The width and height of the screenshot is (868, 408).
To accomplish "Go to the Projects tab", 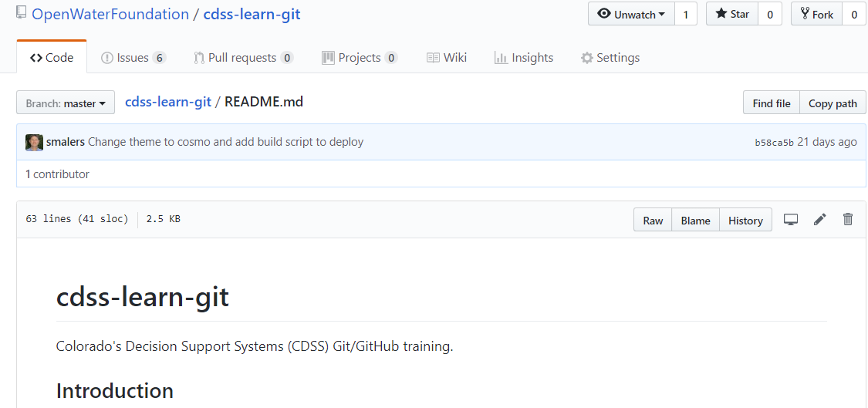I will click(x=360, y=58).
